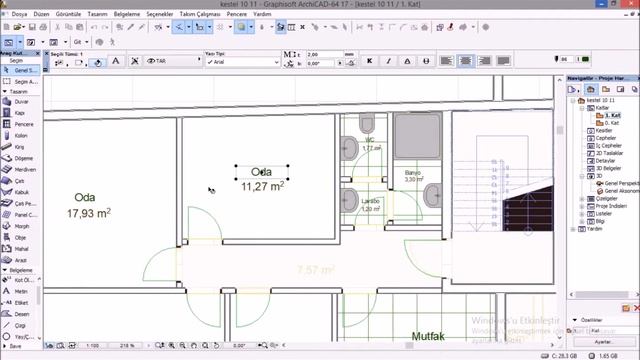This screenshot has width=640, height=360.
Task: Click the 1:100 scale button in bottom bar
Action: tap(93, 345)
